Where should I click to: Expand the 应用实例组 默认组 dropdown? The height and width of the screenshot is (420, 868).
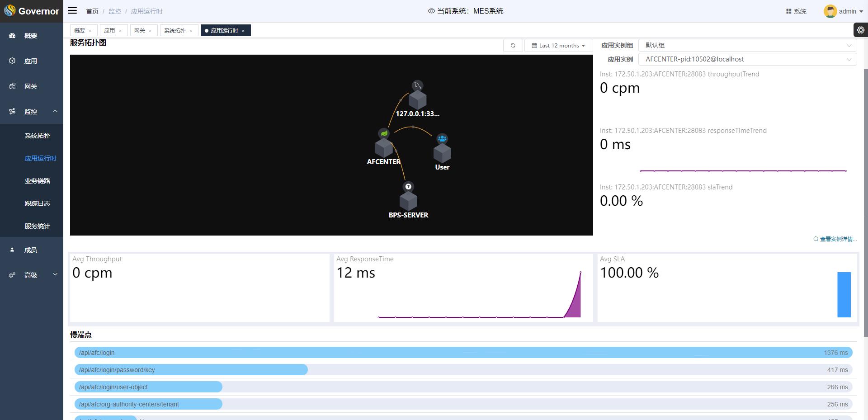click(x=747, y=45)
